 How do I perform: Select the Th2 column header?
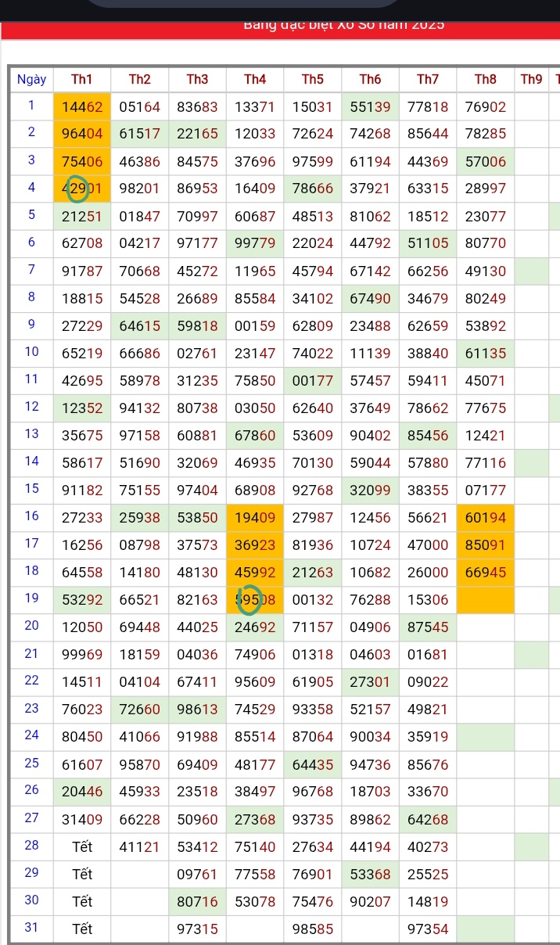pos(139,79)
